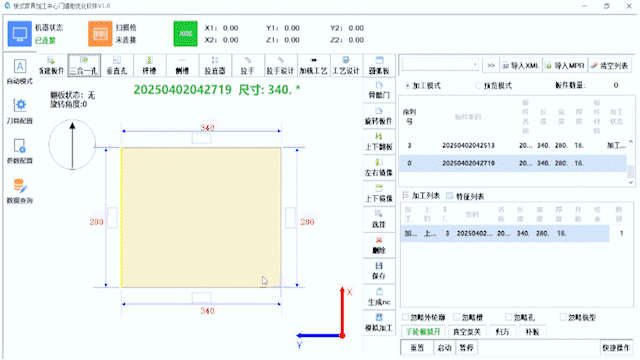Image resolution: width=640 pixels, height=360 pixels.
Task: Open the 加铣工艺 tool
Action: (x=313, y=65)
